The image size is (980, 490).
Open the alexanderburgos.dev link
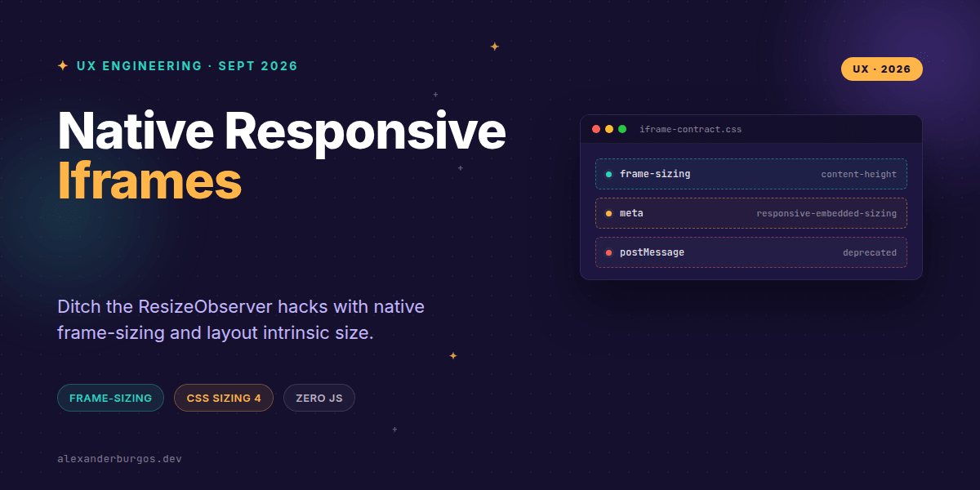(x=120, y=459)
